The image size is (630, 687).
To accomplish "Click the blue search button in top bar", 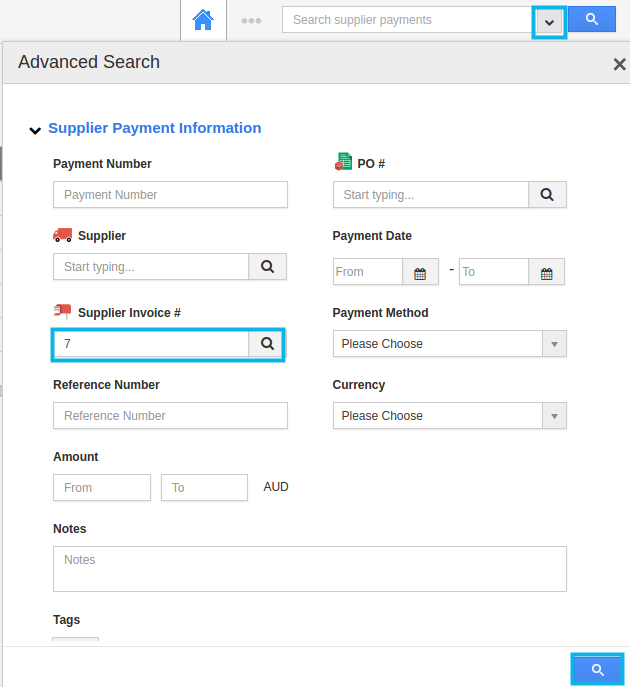I will pyautogui.click(x=592, y=20).
